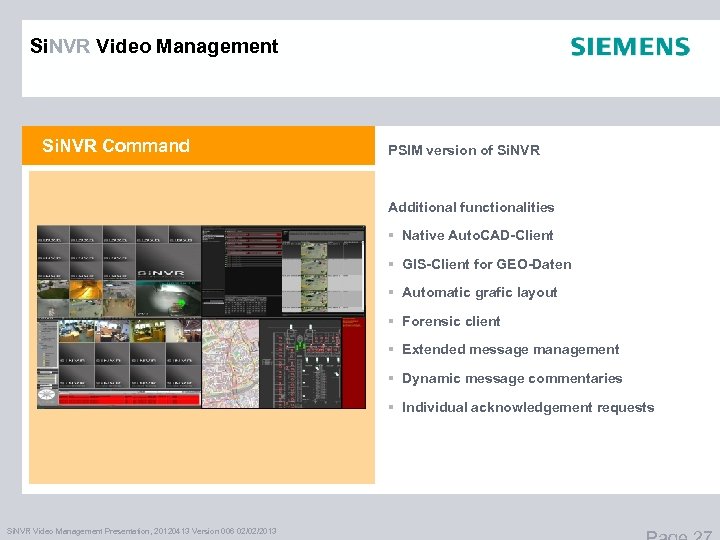Click the red alarm message bar
Image resolution: width=720 pixels, height=540 pixels.
coord(129,399)
